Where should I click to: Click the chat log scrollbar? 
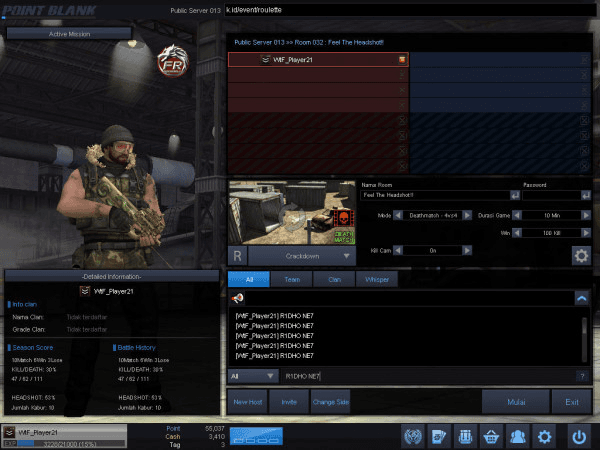[584, 339]
